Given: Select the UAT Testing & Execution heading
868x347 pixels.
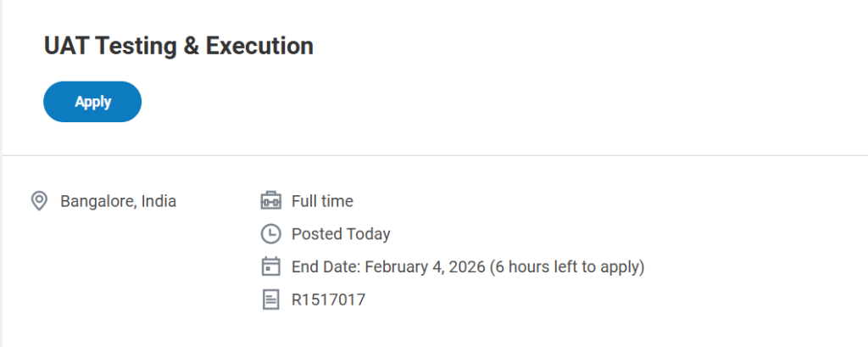Looking at the screenshot, I should pyautogui.click(x=178, y=46).
